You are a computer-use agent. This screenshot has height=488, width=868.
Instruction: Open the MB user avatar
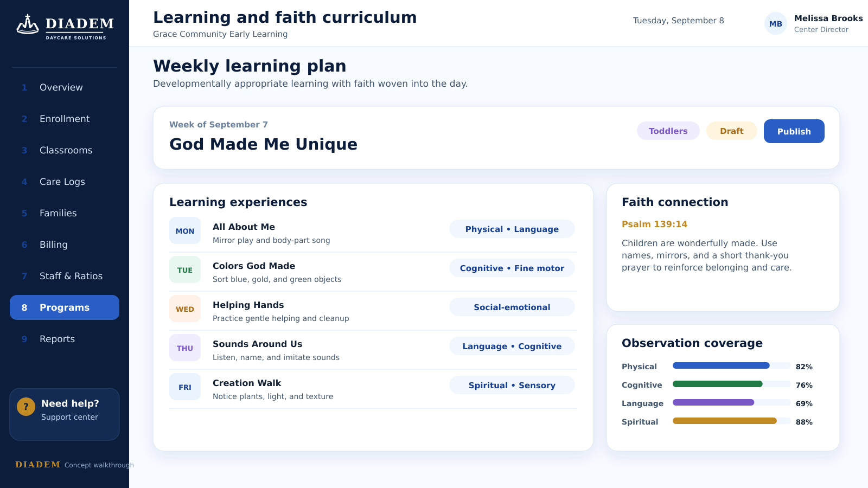pyautogui.click(x=776, y=23)
